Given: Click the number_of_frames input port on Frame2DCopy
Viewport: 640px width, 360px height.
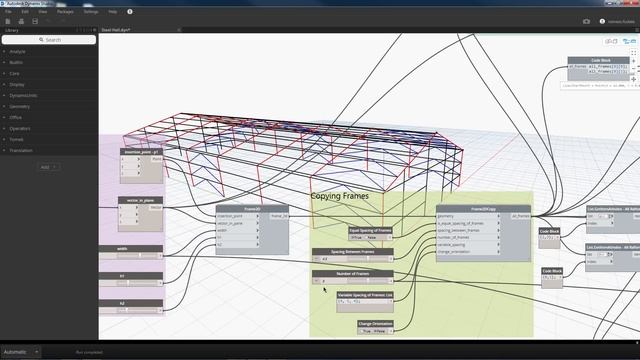Looking at the screenshot, I should pyautogui.click(x=468, y=238).
